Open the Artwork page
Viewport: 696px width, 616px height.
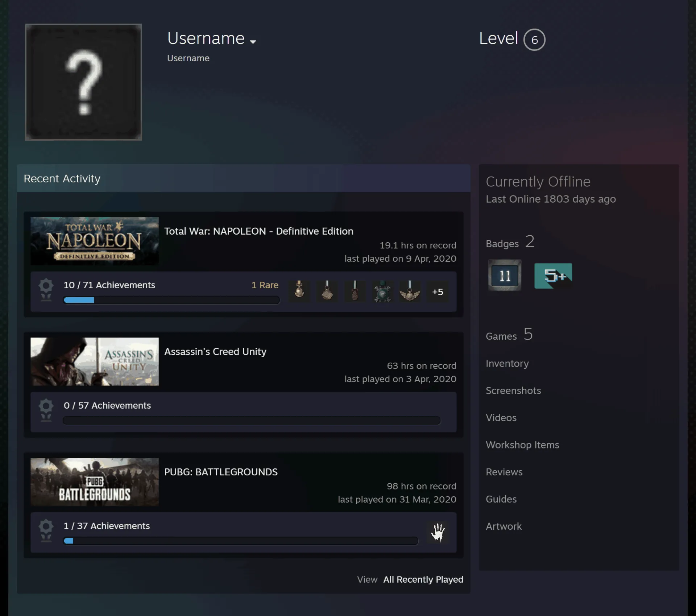point(504,526)
